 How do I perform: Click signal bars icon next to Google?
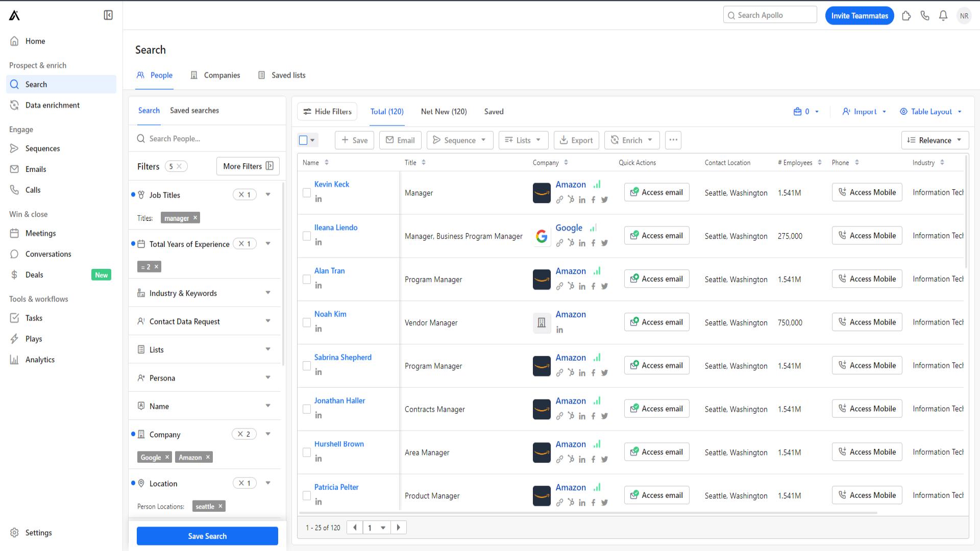click(593, 228)
